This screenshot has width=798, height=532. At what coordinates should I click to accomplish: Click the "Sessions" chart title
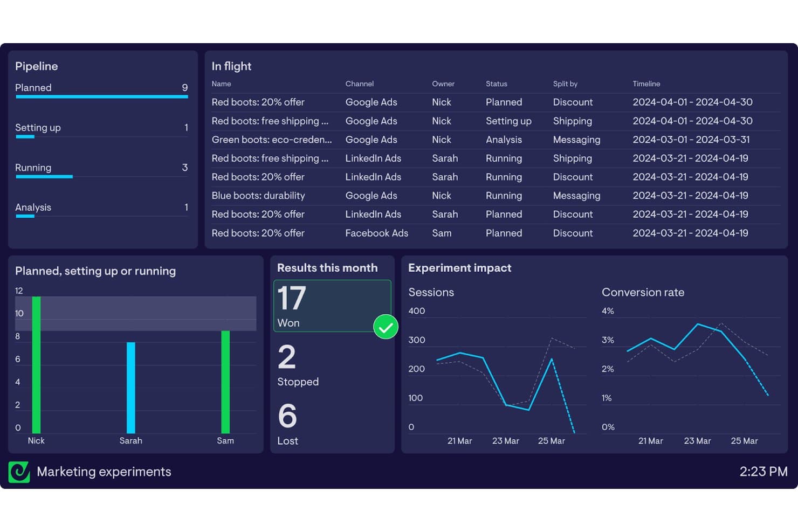click(x=431, y=292)
